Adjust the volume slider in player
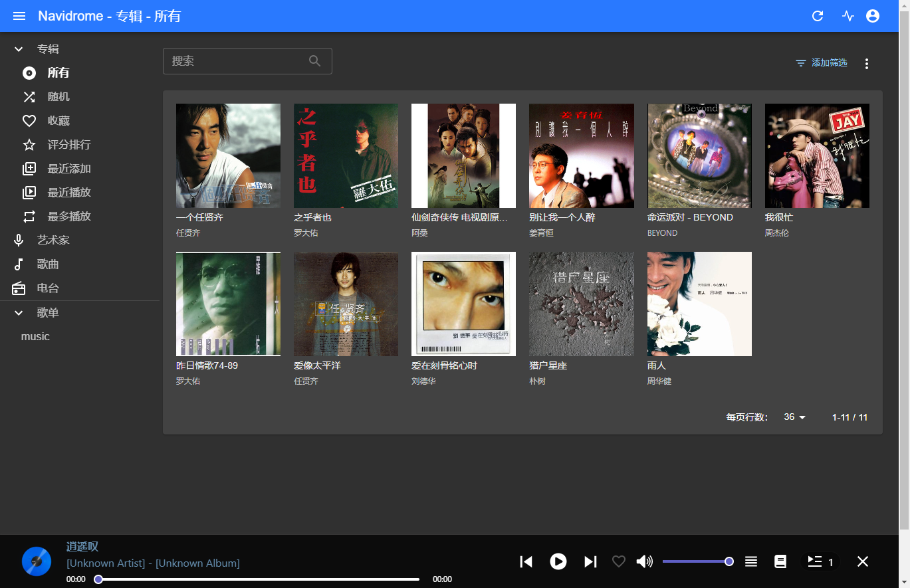The image size is (910, 588). 696,561
